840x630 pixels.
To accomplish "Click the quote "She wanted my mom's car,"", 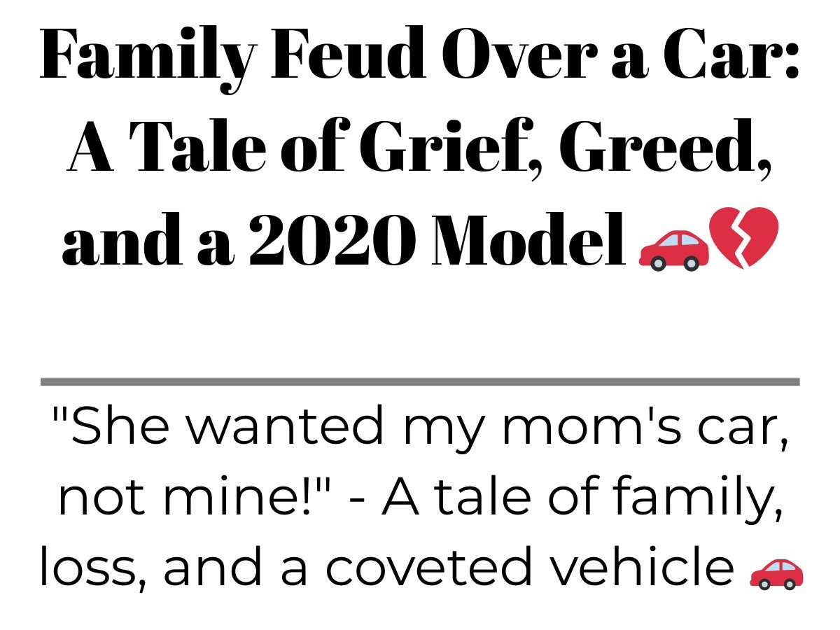I will coord(420,428).
